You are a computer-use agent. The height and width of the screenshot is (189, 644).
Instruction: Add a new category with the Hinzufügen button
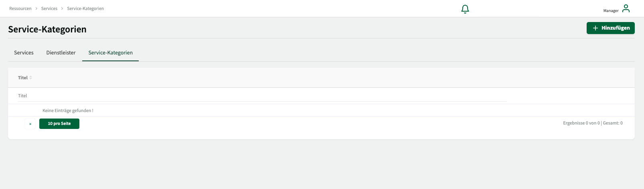coord(611,28)
